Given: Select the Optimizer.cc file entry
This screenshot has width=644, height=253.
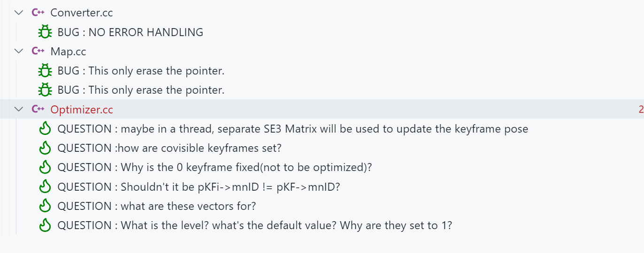Looking at the screenshot, I should (82, 110).
